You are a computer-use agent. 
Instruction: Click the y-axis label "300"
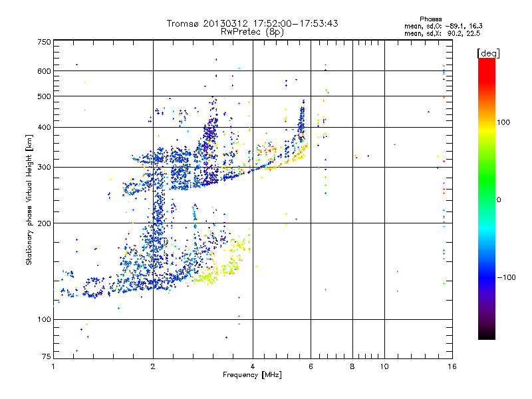tap(44, 167)
